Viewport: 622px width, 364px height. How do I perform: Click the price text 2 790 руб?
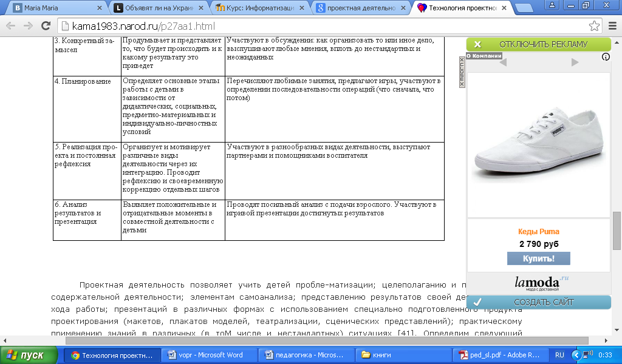(x=539, y=244)
